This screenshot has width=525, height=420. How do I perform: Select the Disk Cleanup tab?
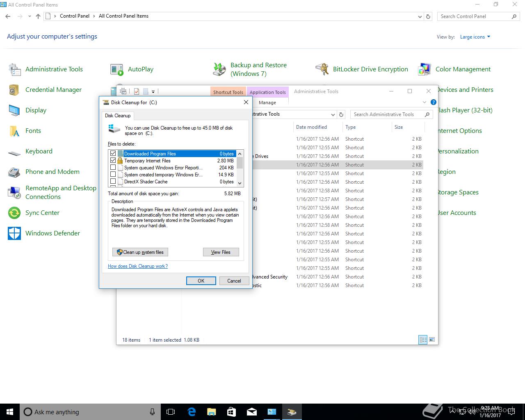118,116
